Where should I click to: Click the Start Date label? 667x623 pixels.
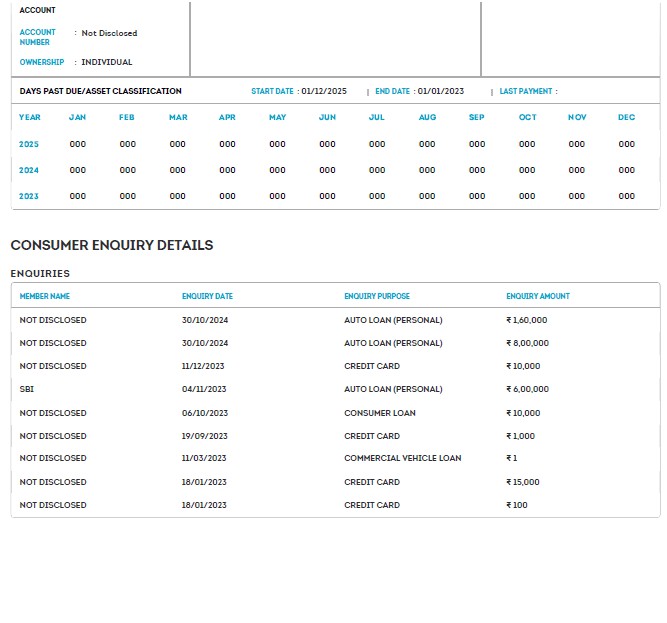[272, 91]
